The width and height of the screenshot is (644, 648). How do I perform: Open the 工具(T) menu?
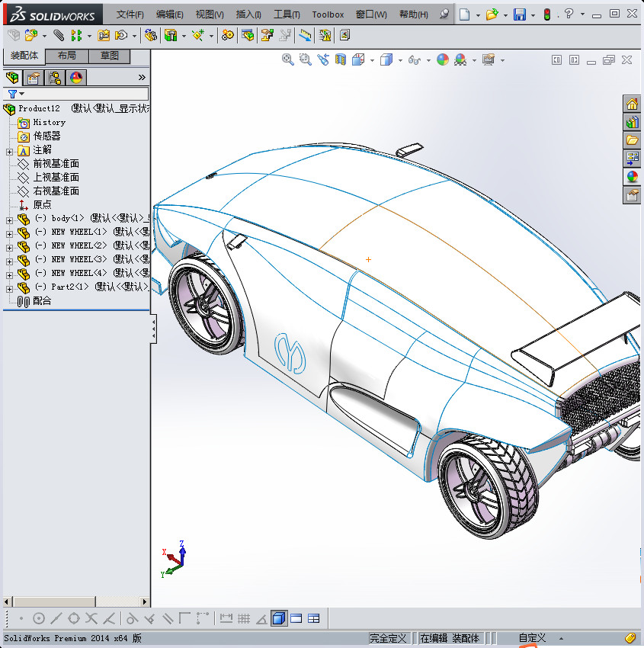(287, 14)
